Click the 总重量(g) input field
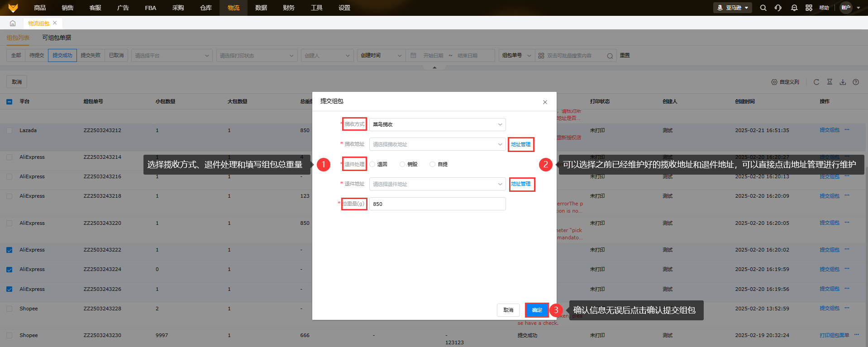Screen dimensions: 868x347 point(438,204)
